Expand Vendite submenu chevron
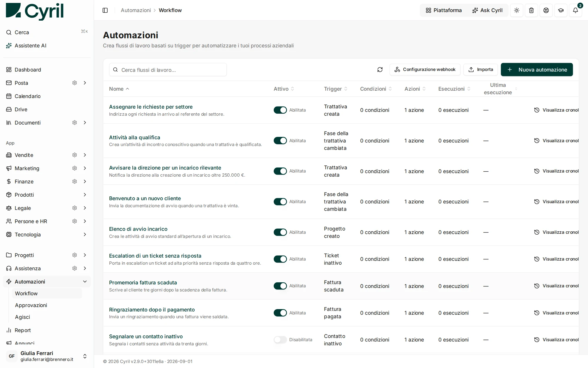This screenshot has width=588, height=368. (85, 155)
